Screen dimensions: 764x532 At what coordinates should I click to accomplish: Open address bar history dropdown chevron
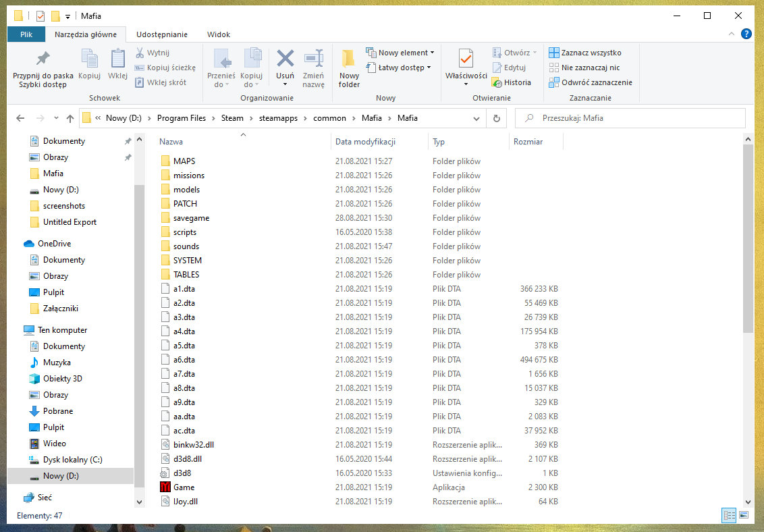476,118
